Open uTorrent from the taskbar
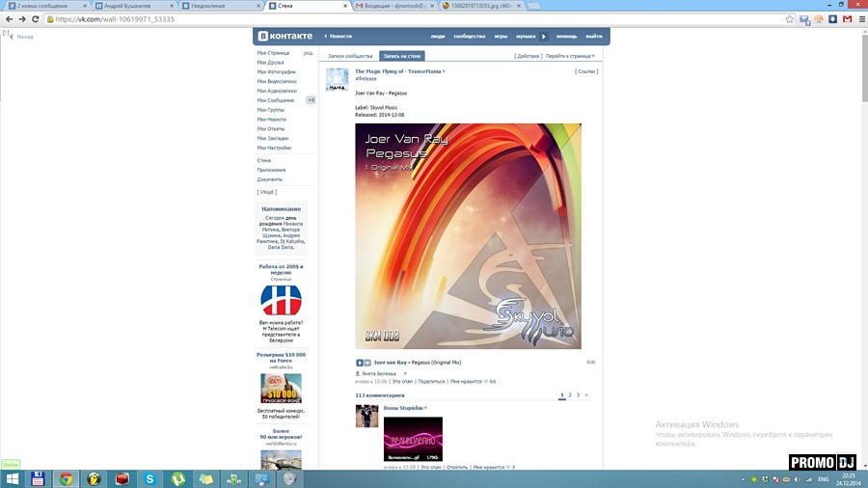The width and height of the screenshot is (868, 488). click(178, 478)
